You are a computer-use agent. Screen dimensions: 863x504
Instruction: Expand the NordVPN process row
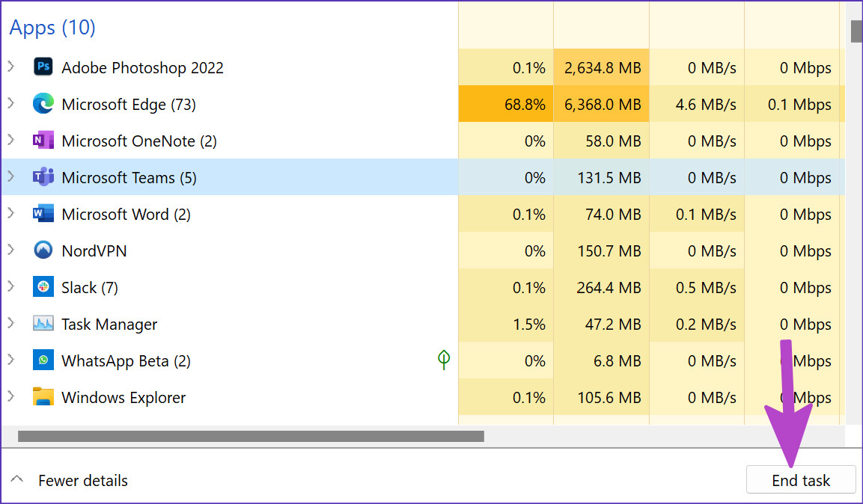click(11, 250)
